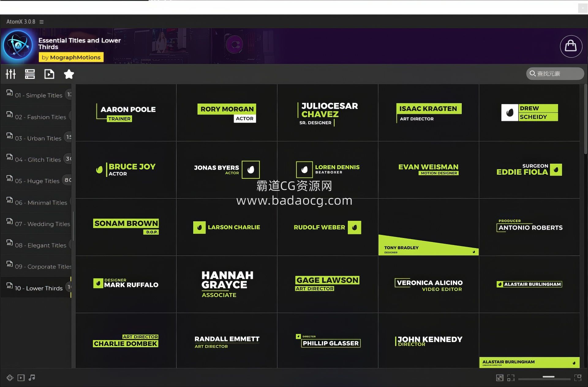Open the sliders settings panel icon
This screenshot has width=588, height=387.
pos(11,74)
